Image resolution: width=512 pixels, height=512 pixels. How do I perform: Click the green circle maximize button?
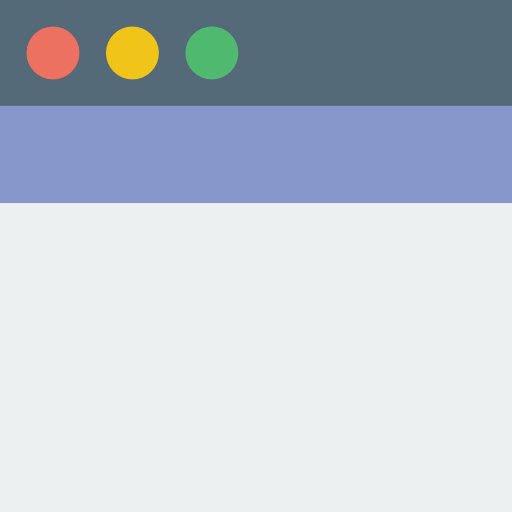click(x=212, y=53)
